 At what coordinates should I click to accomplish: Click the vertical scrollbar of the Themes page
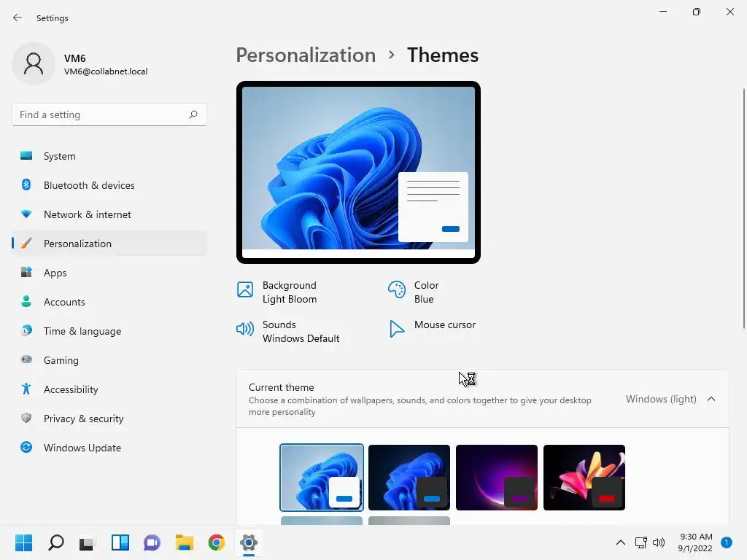tap(743, 209)
